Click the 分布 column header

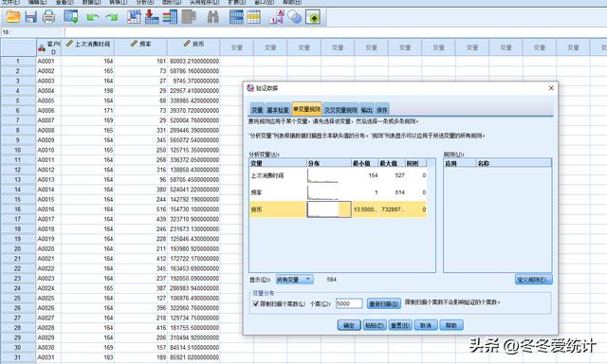click(x=329, y=163)
